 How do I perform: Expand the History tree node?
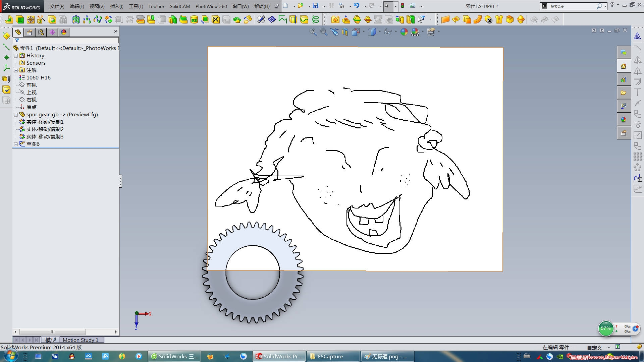point(16,56)
